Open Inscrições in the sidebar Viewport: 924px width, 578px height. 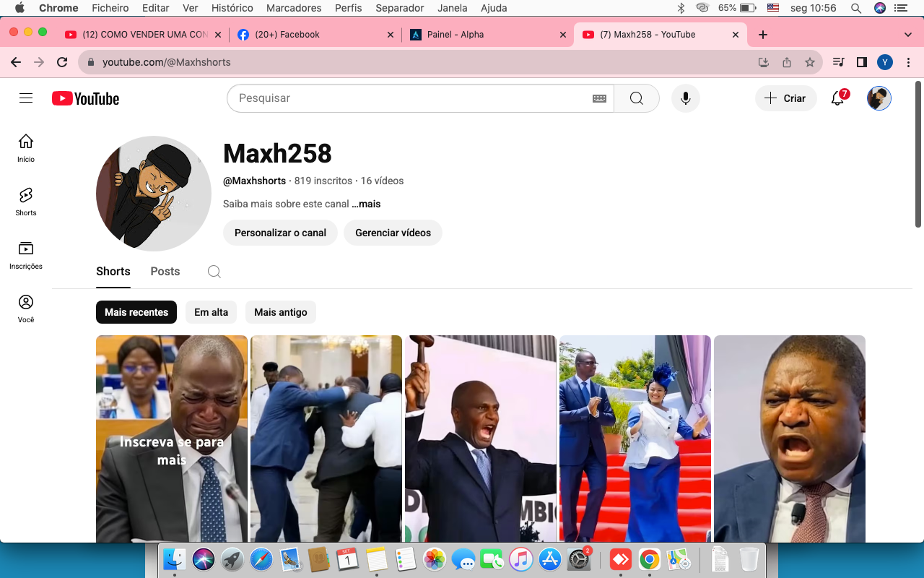(26, 255)
